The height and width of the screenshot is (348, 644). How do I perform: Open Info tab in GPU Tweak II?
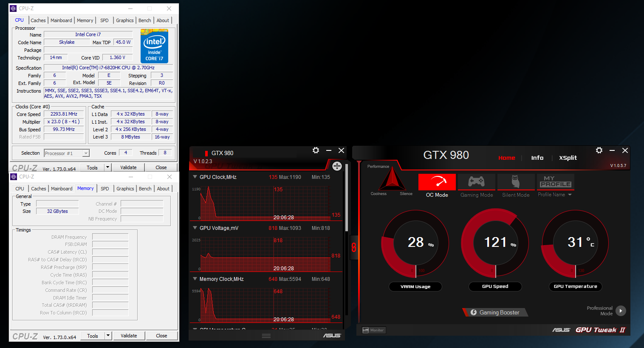point(537,158)
